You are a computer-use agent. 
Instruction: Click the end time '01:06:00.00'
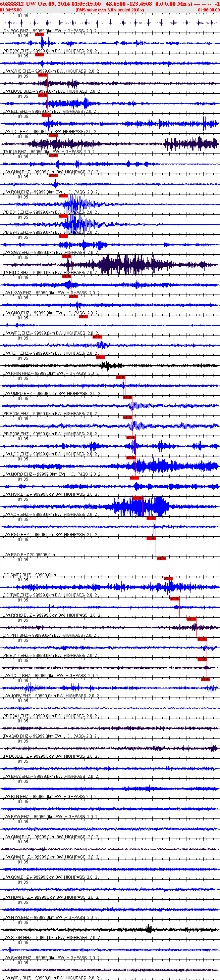coord(209,10)
